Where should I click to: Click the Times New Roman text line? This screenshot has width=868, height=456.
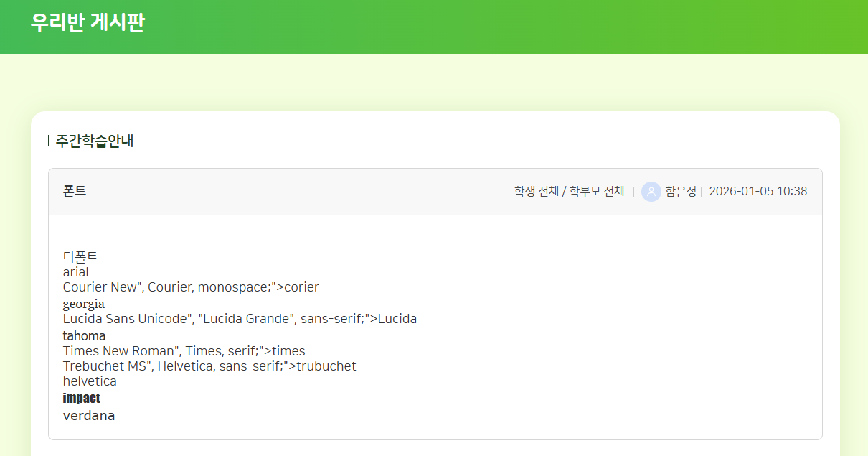pyautogui.click(x=184, y=351)
